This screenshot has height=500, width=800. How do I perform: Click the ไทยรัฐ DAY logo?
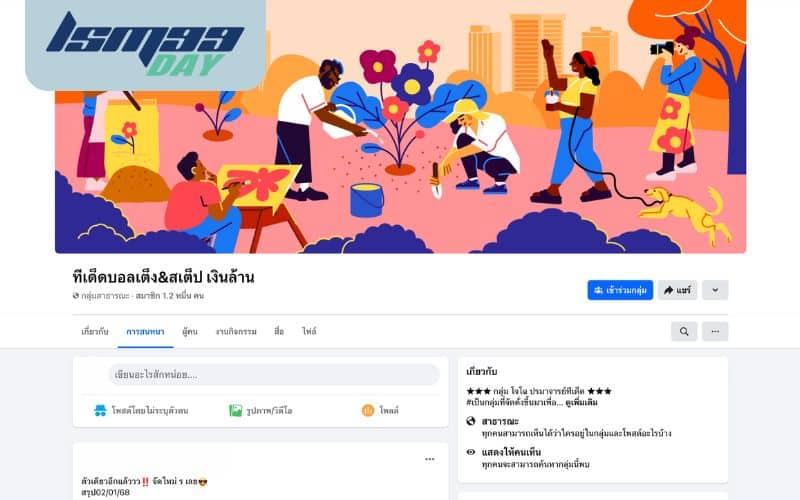click(x=145, y=45)
